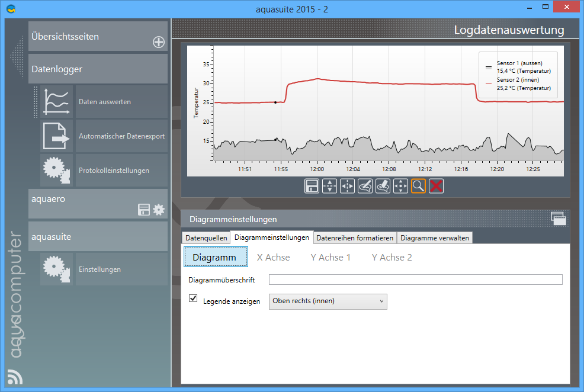Activate the magnifier zoom tool

(x=419, y=186)
